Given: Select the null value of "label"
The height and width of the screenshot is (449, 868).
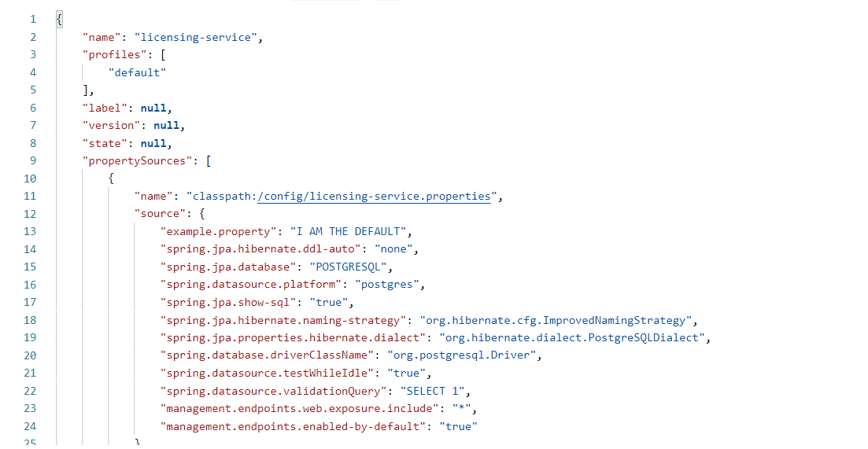Looking at the screenshot, I should 153,108.
